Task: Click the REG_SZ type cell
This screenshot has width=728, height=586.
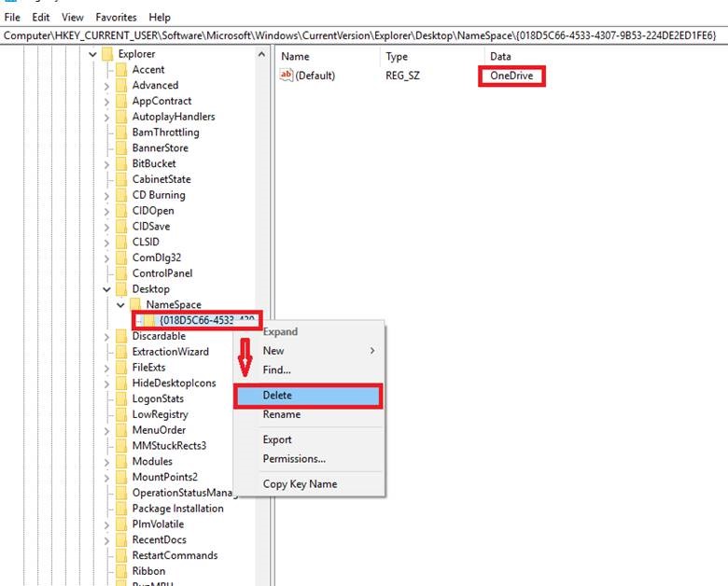Action: [x=402, y=76]
